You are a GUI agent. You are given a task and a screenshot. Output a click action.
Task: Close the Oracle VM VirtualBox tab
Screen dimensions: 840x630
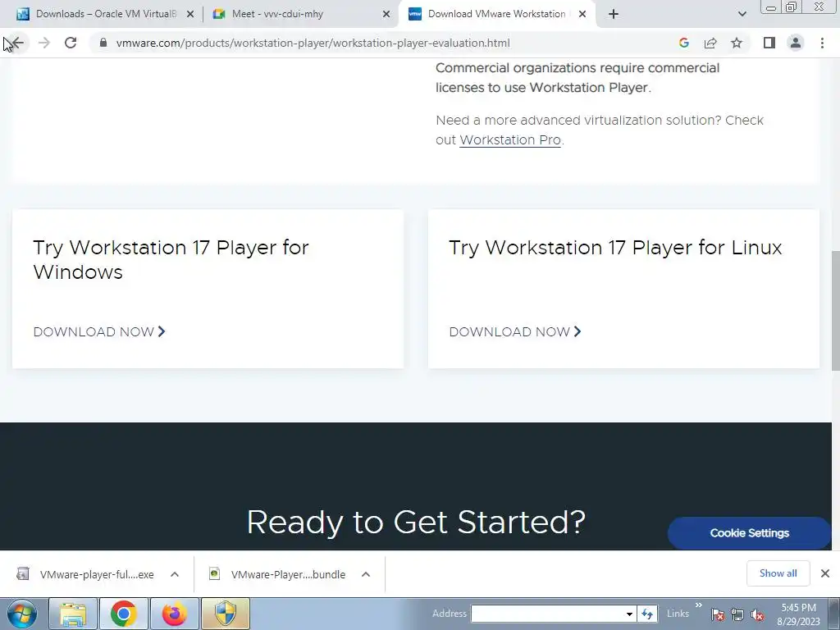click(190, 14)
